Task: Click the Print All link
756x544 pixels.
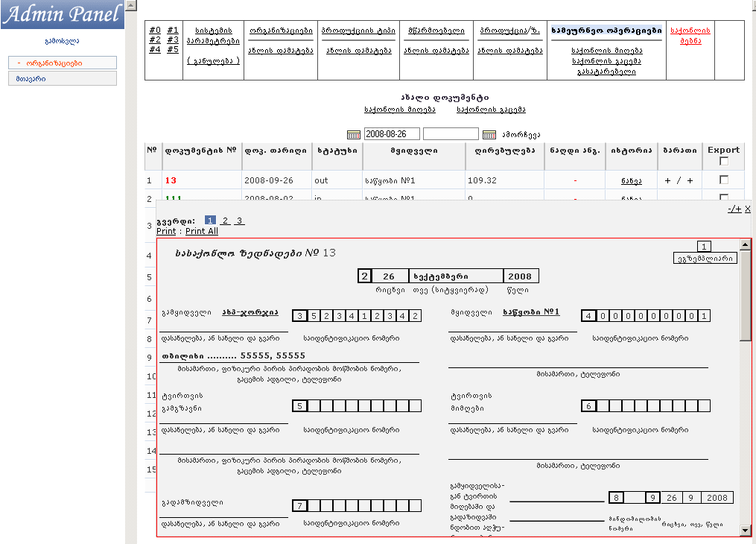Action: coord(202,231)
